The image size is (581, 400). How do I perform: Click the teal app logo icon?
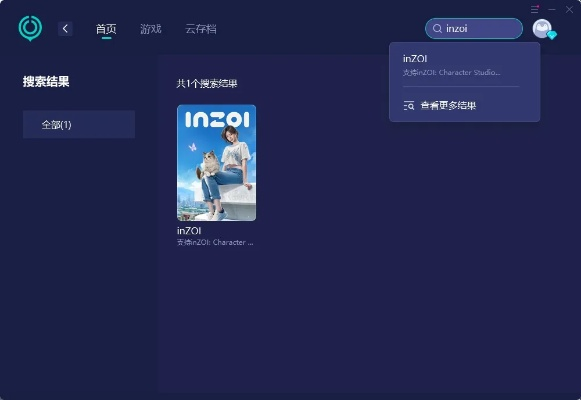(x=30, y=28)
